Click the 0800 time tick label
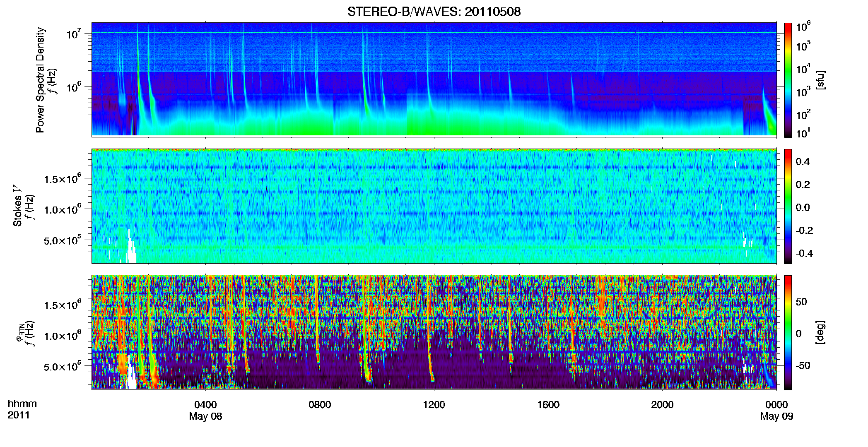The image size is (868, 447). pos(320,405)
